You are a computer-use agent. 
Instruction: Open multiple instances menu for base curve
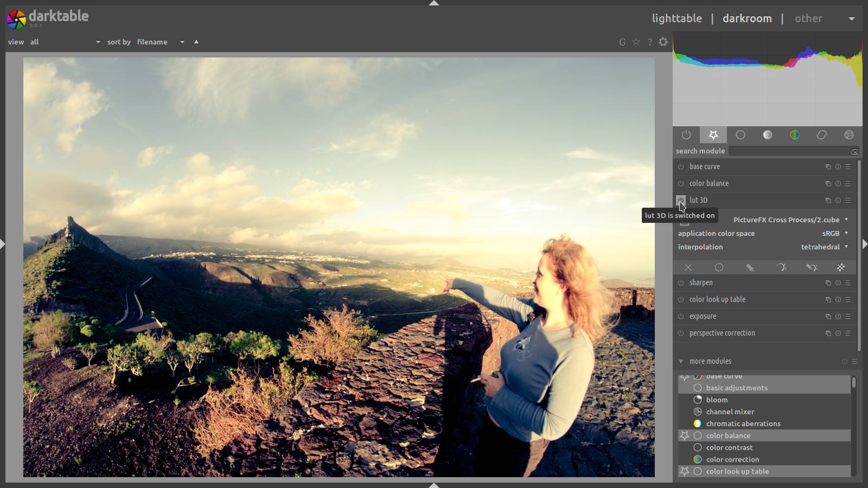pyautogui.click(x=828, y=167)
